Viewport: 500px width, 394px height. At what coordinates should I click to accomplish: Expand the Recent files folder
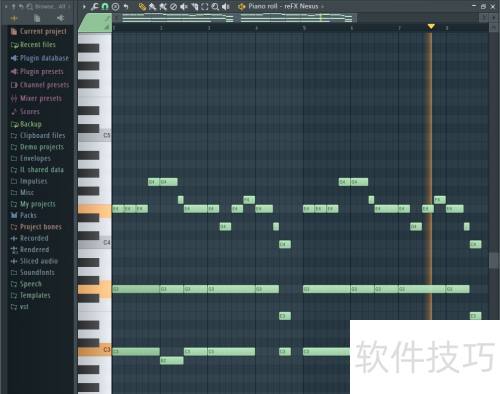[33, 45]
